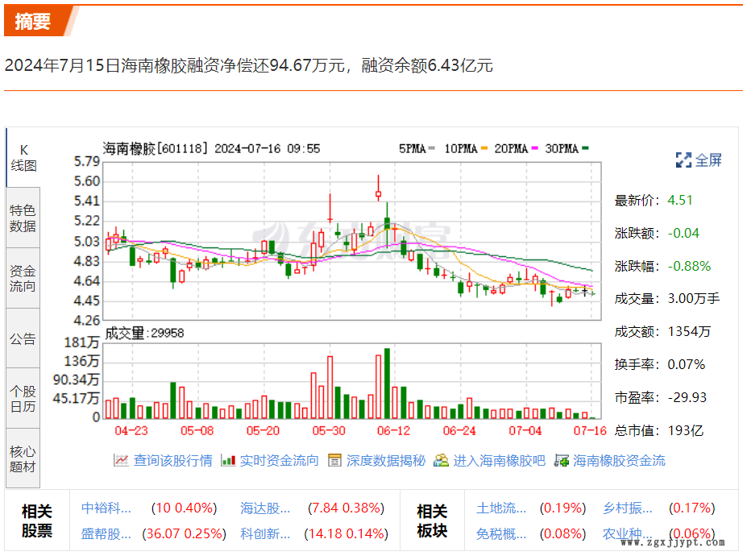Click the 成交额 value 1354万
This screenshot has width=747, height=560.
[689, 331]
